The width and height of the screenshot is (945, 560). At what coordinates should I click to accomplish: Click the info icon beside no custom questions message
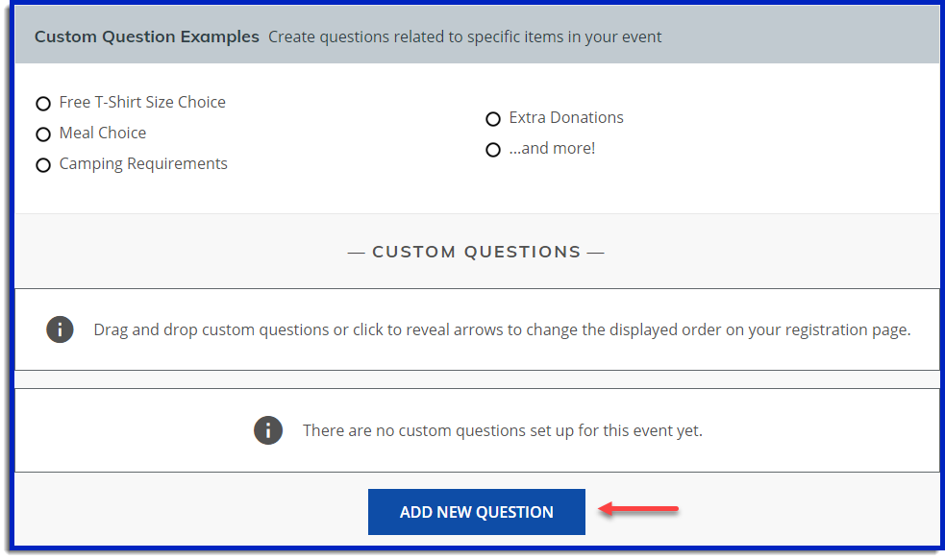(268, 430)
